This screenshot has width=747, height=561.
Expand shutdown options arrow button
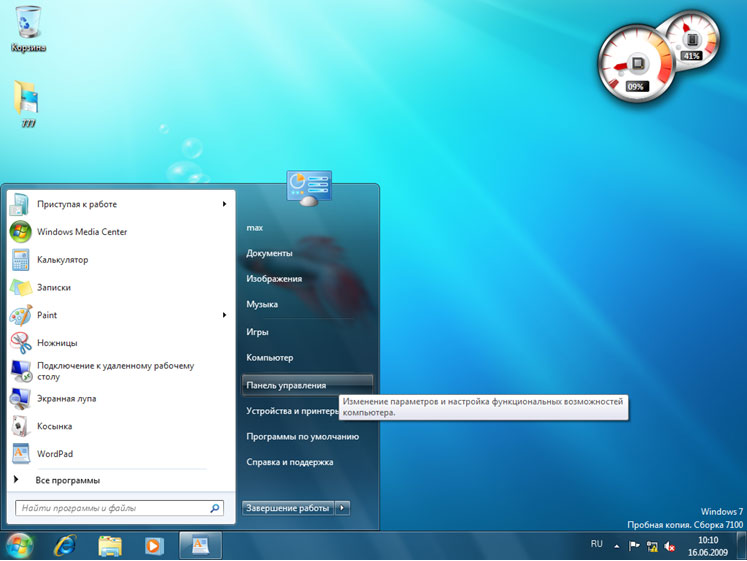(x=343, y=508)
